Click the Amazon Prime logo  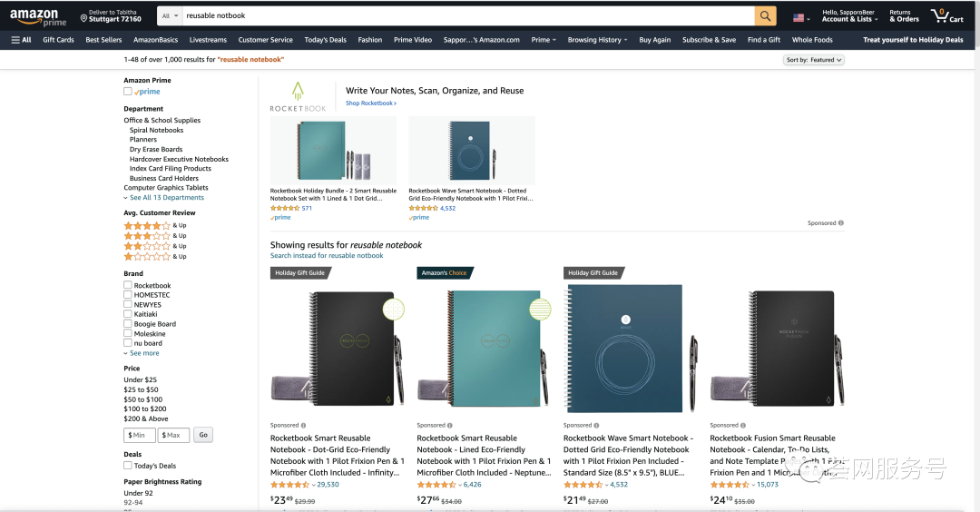35,17
